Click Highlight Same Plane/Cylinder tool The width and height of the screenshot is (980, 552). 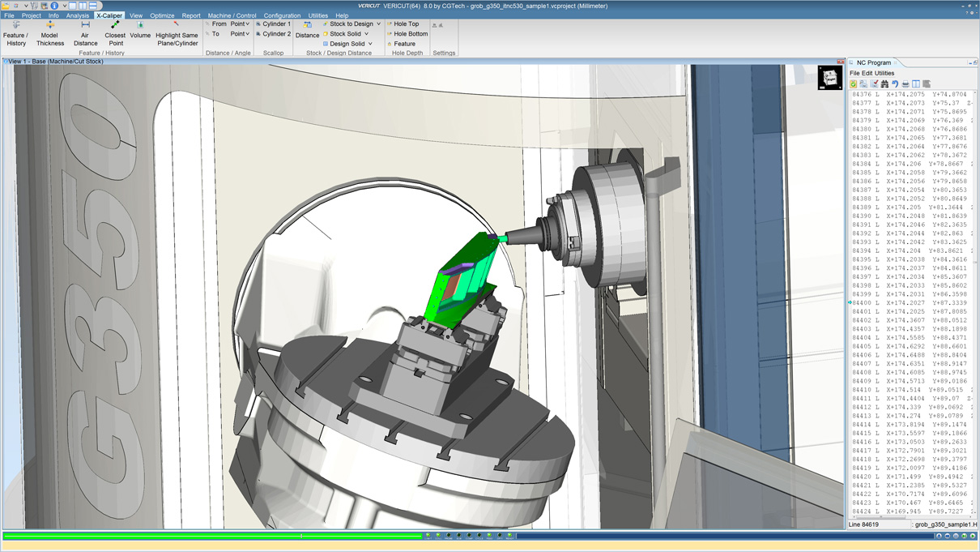click(177, 33)
